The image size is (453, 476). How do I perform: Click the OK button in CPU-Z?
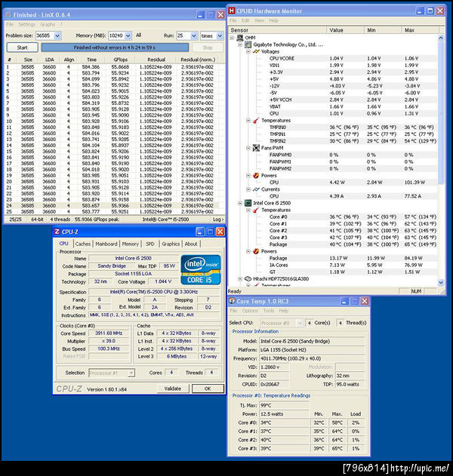208,388
